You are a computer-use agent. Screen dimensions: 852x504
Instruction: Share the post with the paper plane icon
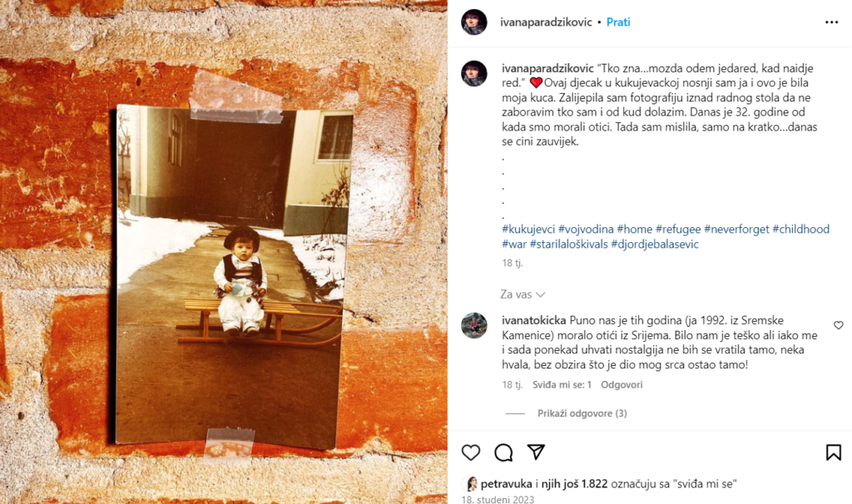click(x=536, y=452)
